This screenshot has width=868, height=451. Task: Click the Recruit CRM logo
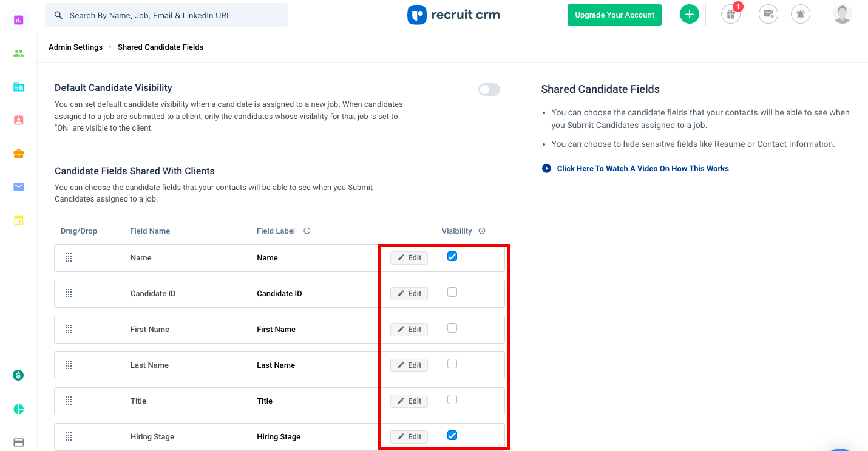pos(453,15)
